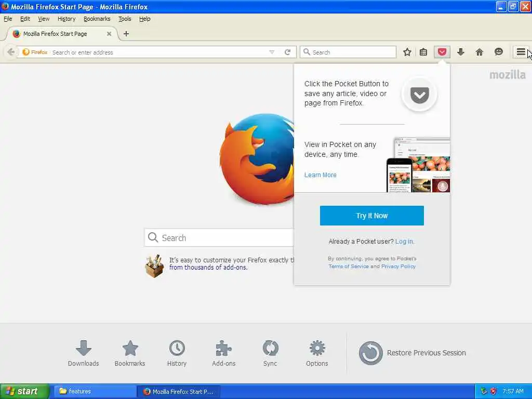
Task: Open Bookmarks star in bottom launcher
Action: click(x=130, y=353)
